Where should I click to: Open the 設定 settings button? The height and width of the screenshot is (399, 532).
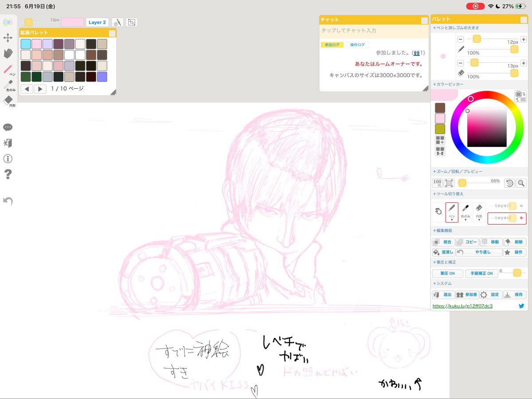[490, 295]
